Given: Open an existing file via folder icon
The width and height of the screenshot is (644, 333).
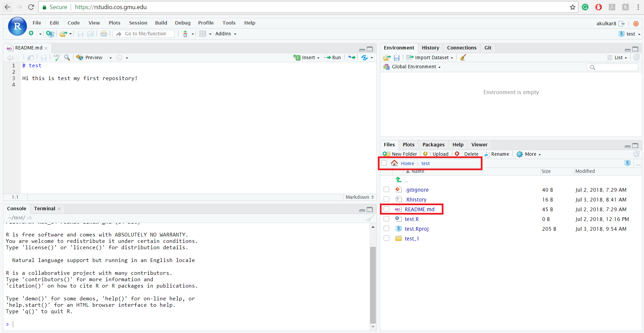Looking at the screenshot, I should tap(63, 34).
